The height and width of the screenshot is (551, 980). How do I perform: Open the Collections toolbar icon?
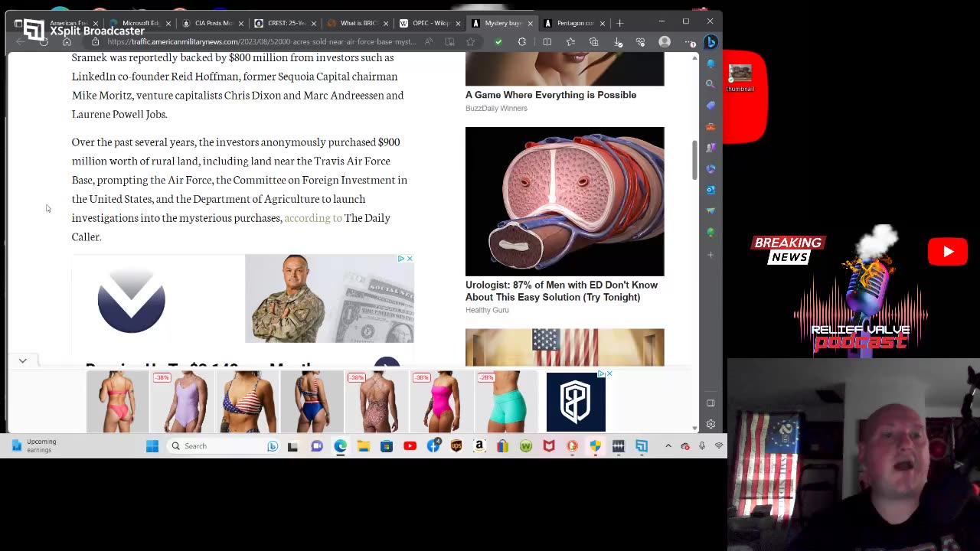(593, 42)
